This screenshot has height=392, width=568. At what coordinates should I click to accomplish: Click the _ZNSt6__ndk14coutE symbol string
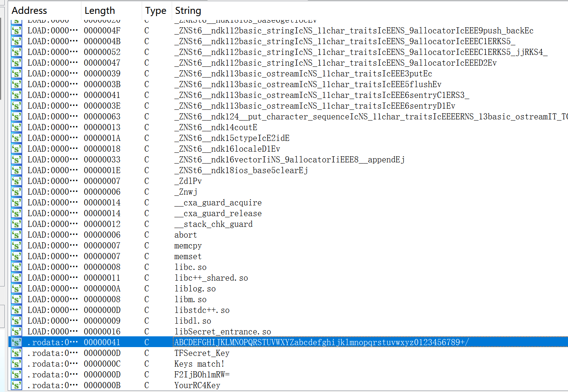click(215, 127)
